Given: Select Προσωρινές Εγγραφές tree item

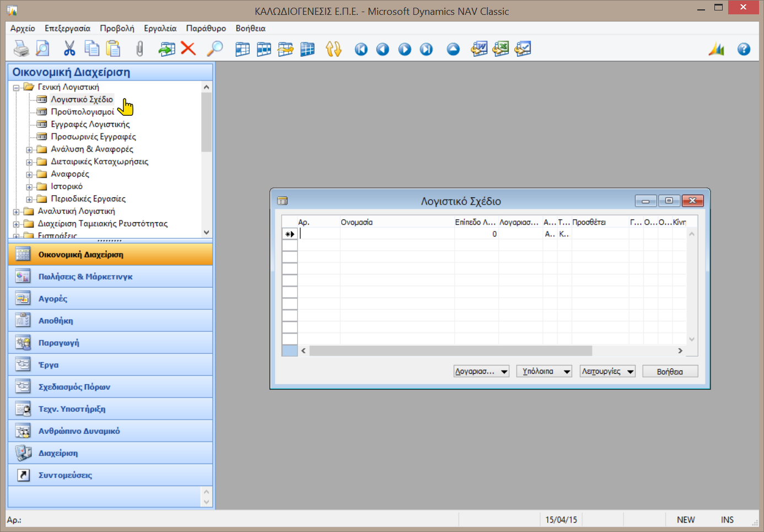Looking at the screenshot, I should point(93,137).
